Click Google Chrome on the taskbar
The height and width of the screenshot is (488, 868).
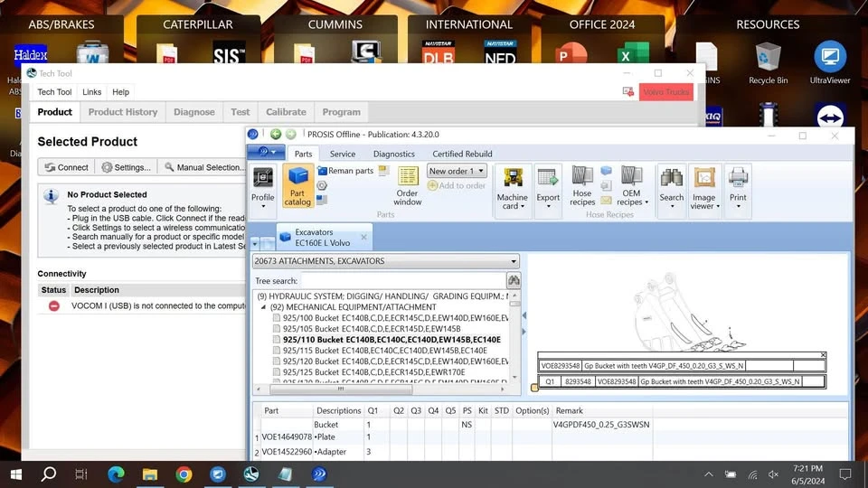[184, 474]
